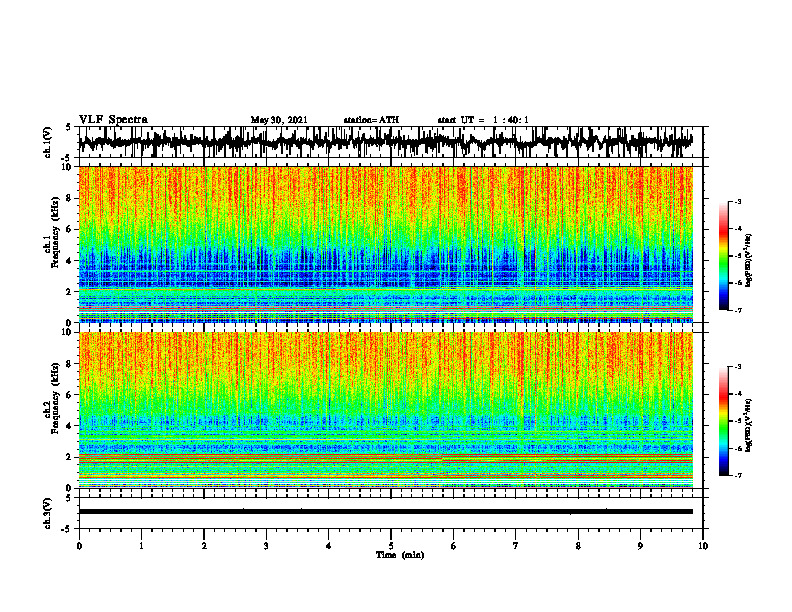
Task: Click the date 'May 30, 2021'
Action: point(279,120)
